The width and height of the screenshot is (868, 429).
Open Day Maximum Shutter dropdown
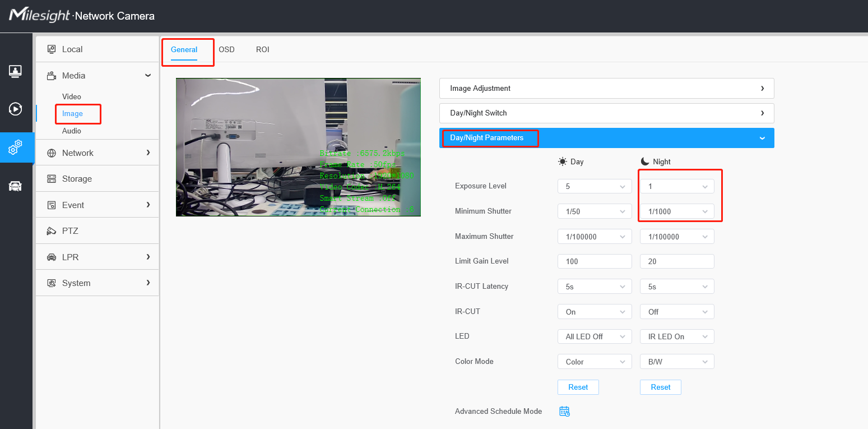(x=595, y=237)
